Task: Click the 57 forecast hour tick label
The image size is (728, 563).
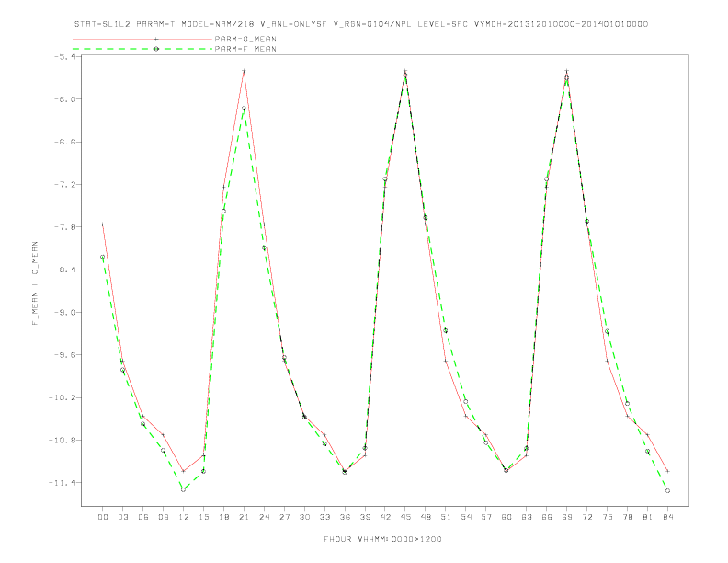Action: tap(486, 517)
